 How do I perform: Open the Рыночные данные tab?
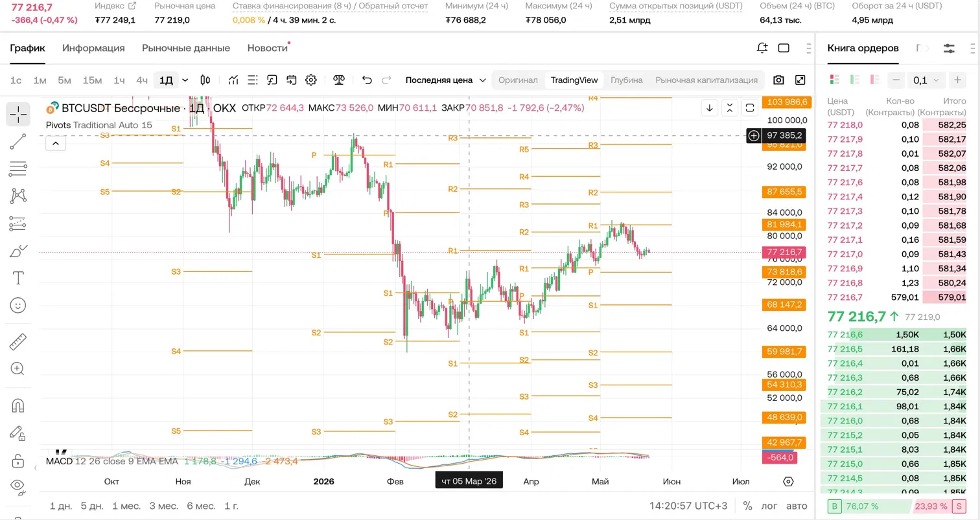[x=186, y=48]
